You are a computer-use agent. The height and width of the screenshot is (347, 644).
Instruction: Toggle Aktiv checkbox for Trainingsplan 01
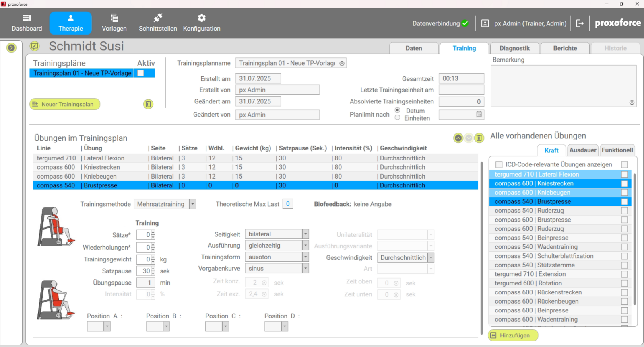coord(140,73)
